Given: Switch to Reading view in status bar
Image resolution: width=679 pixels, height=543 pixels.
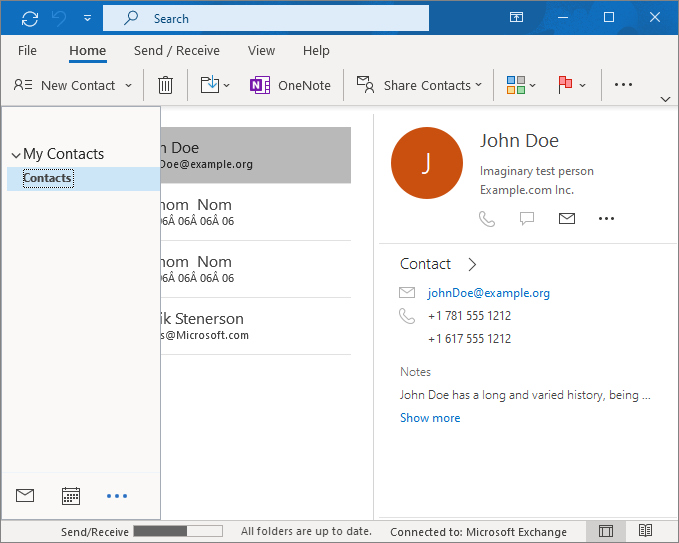Looking at the screenshot, I should [645, 530].
